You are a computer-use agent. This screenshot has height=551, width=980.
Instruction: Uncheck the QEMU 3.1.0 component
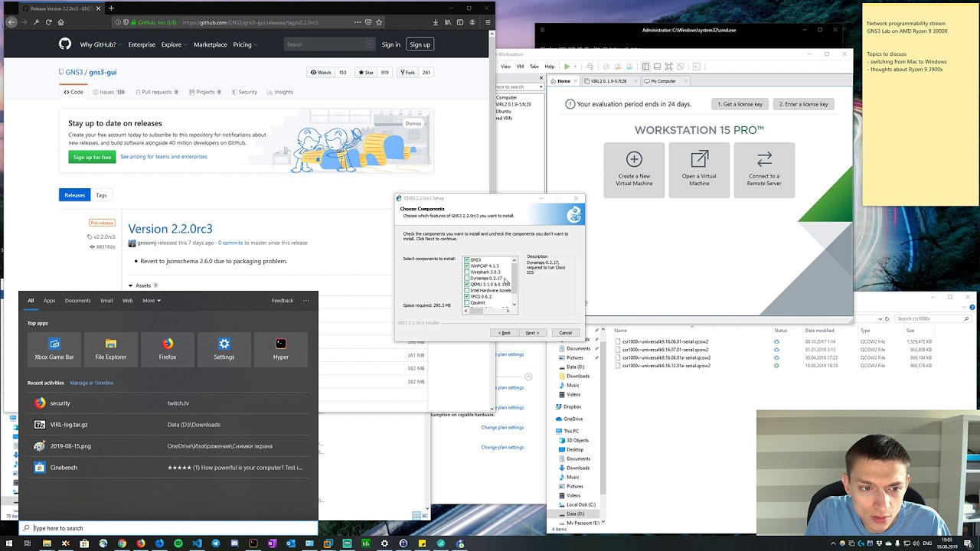467,285
